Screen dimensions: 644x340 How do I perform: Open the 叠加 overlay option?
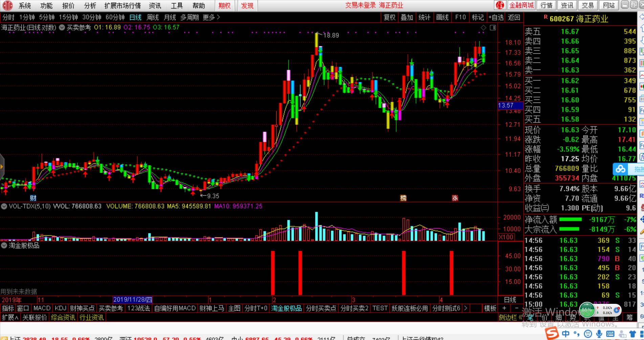pyautogui.click(x=407, y=17)
